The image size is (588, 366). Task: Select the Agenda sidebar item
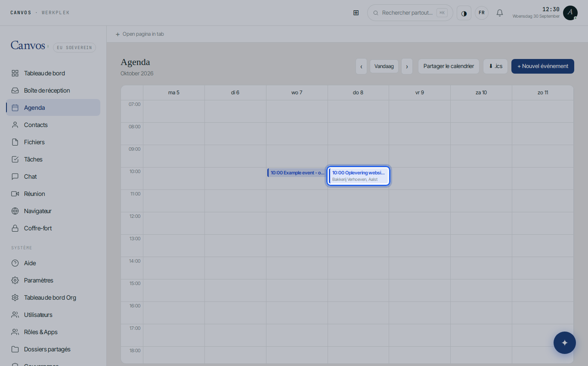pyautogui.click(x=53, y=108)
